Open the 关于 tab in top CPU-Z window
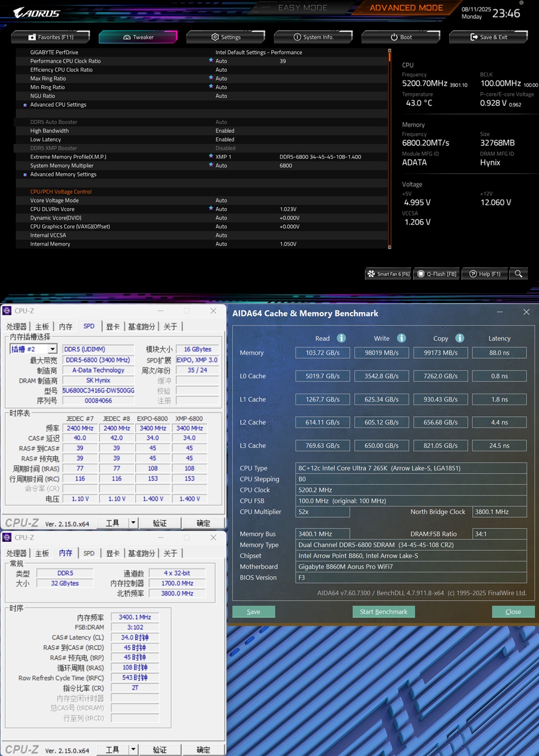Viewport: 539px width, 756px height. point(170,326)
